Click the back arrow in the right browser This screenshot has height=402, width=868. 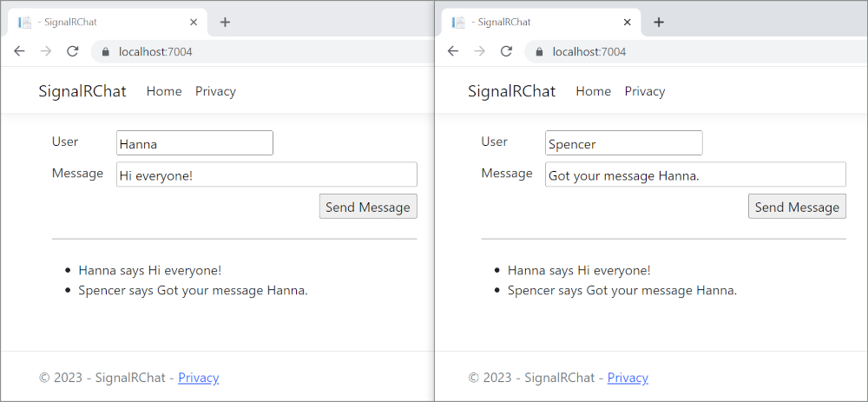[453, 51]
